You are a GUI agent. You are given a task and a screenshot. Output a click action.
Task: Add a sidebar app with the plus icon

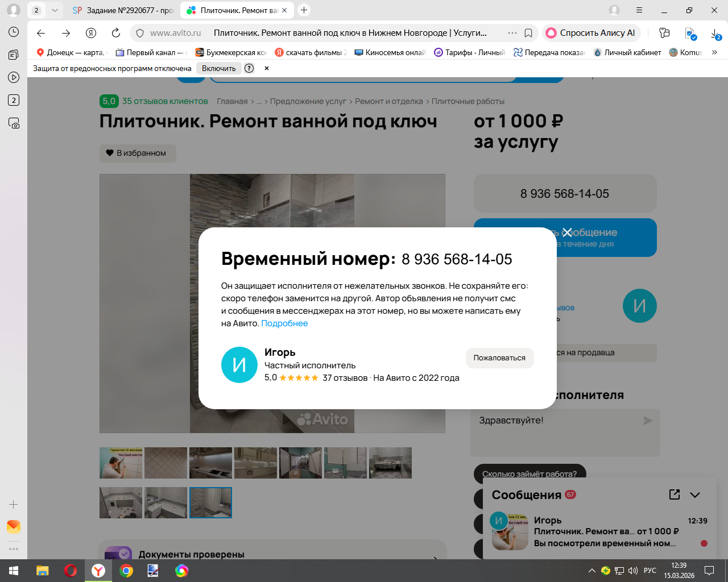coord(14,505)
